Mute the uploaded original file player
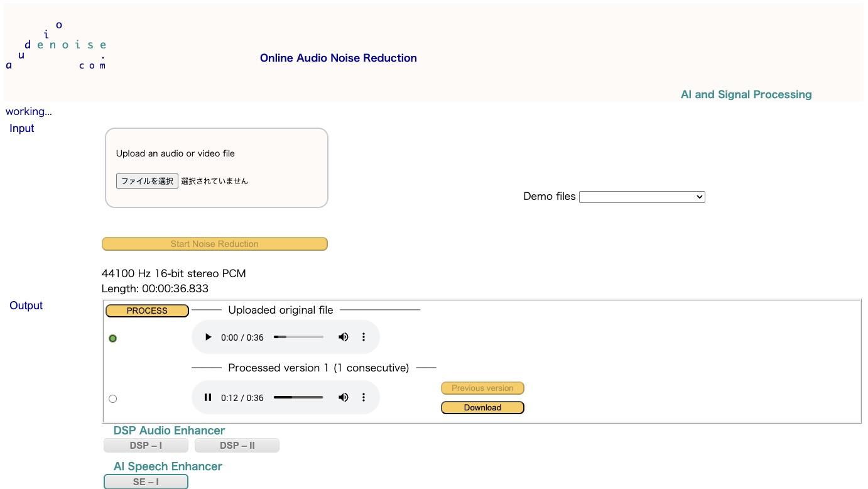The height and width of the screenshot is (489, 868). (x=344, y=338)
